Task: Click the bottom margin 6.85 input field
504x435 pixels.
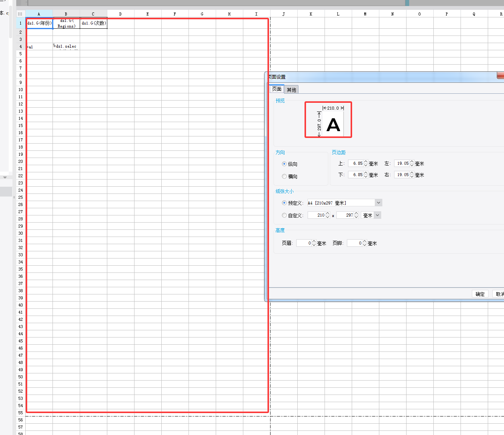Action: click(356, 175)
